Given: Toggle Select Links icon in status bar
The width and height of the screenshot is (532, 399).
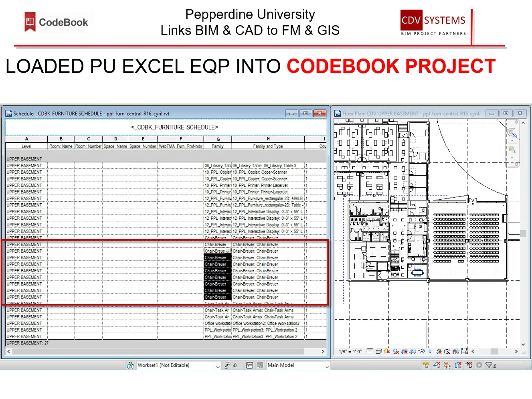Looking at the screenshot, I should [x=426, y=365].
